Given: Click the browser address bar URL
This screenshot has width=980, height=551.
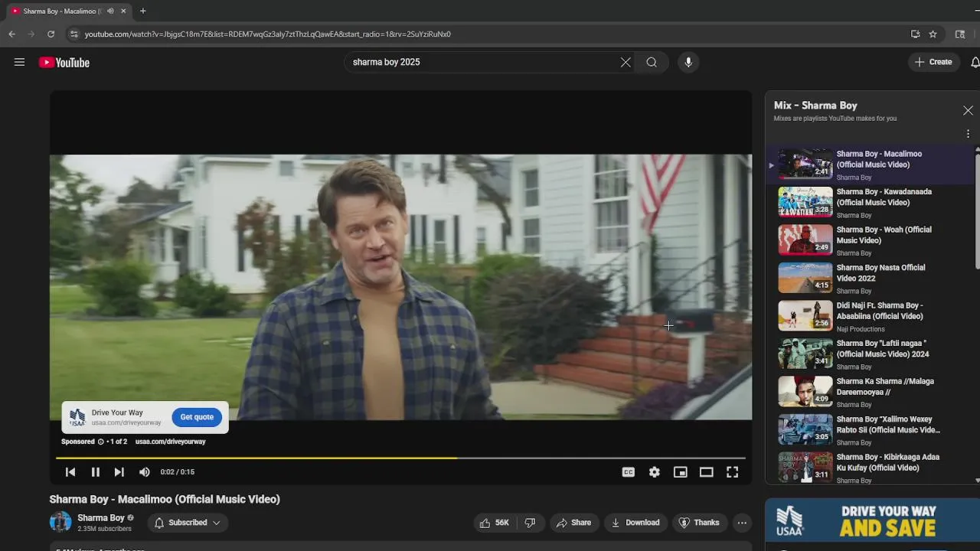Looking at the screenshot, I should (x=267, y=34).
